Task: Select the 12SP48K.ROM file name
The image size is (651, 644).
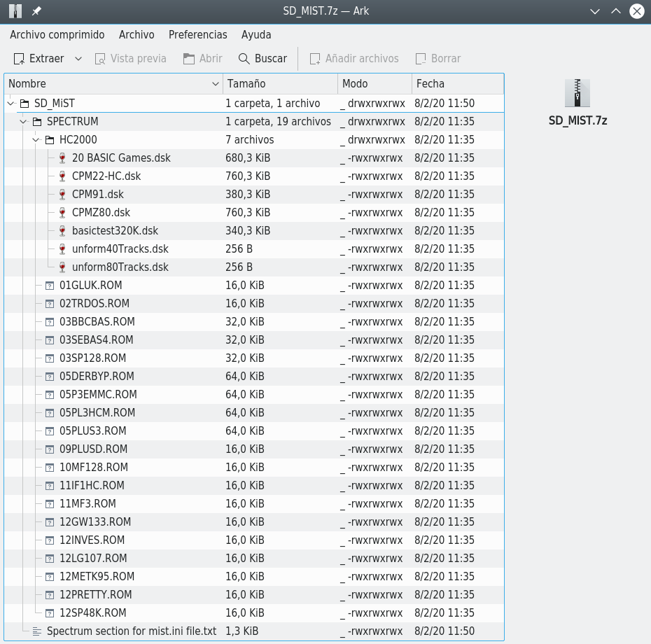Action: tap(93, 613)
